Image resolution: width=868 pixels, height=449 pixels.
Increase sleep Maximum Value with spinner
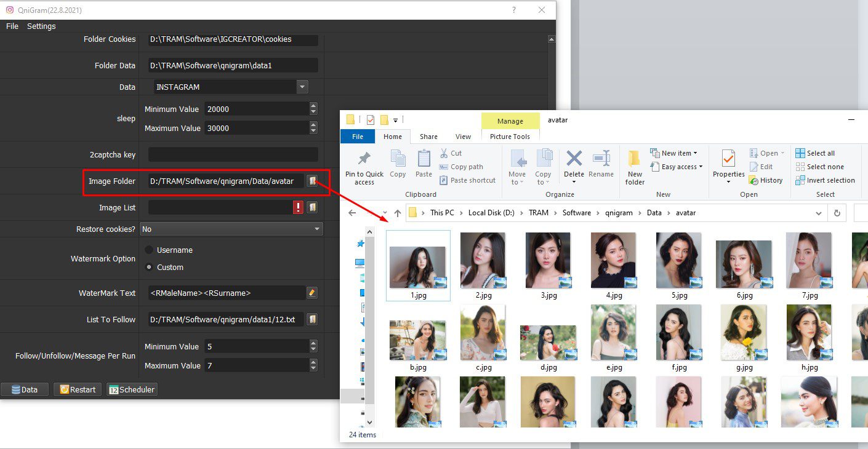(x=313, y=125)
